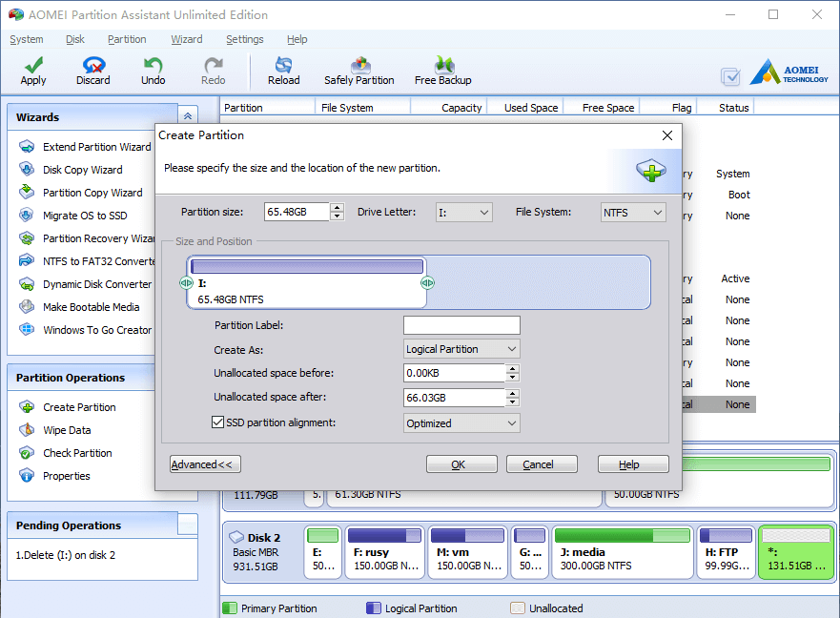
Task: Open the Disk menu
Action: click(x=75, y=39)
